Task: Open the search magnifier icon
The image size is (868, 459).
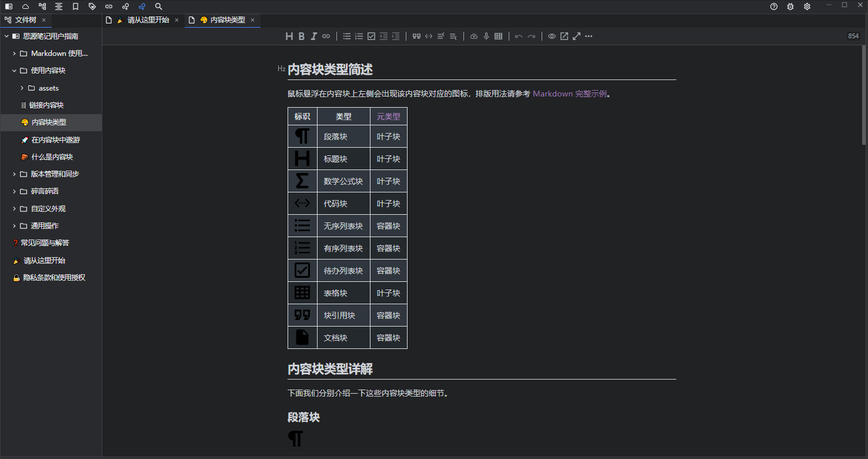Action: coord(159,6)
